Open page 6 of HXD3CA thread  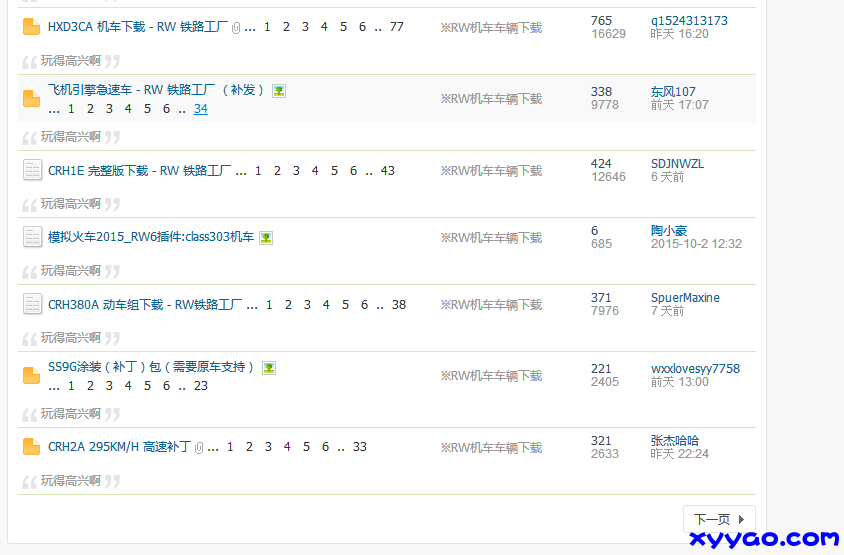coord(362,27)
